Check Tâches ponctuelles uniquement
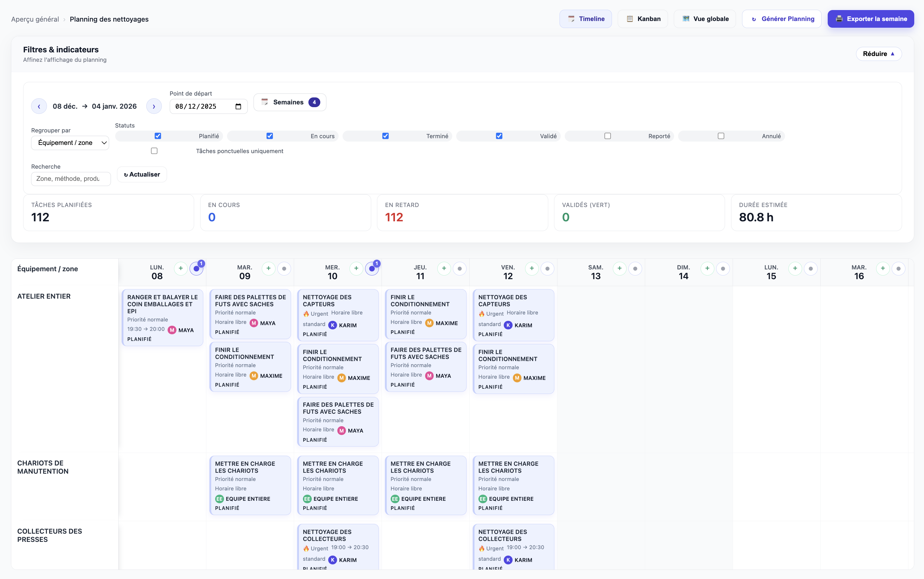Image resolution: width=924 pixels, height=579 pixels. (154, 151)
